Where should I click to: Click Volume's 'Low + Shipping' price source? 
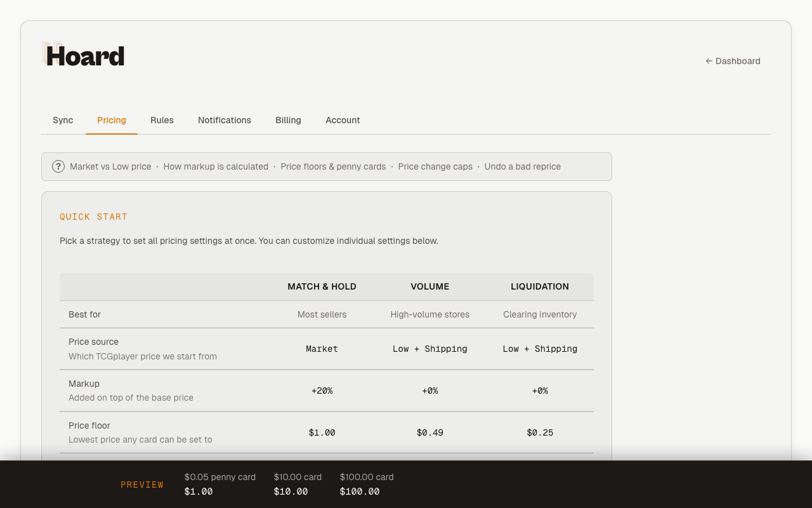pos(429,349)
